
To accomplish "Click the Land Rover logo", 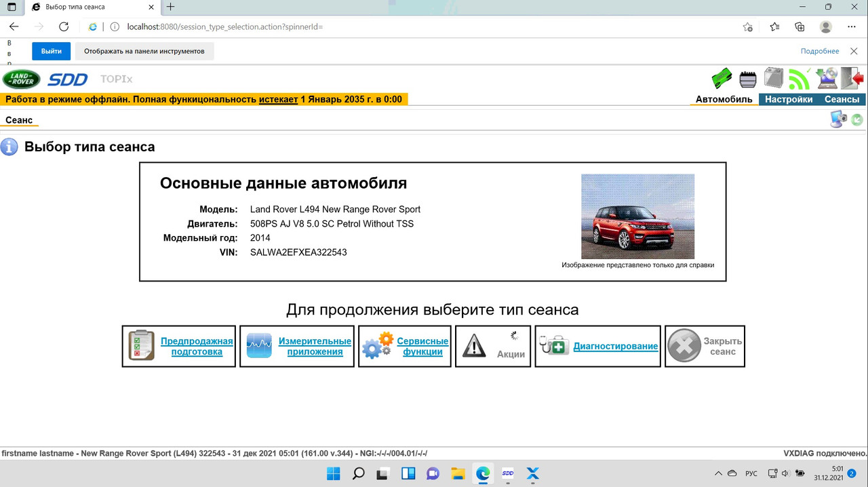I will pyautogui.click(x=22, y=79).
